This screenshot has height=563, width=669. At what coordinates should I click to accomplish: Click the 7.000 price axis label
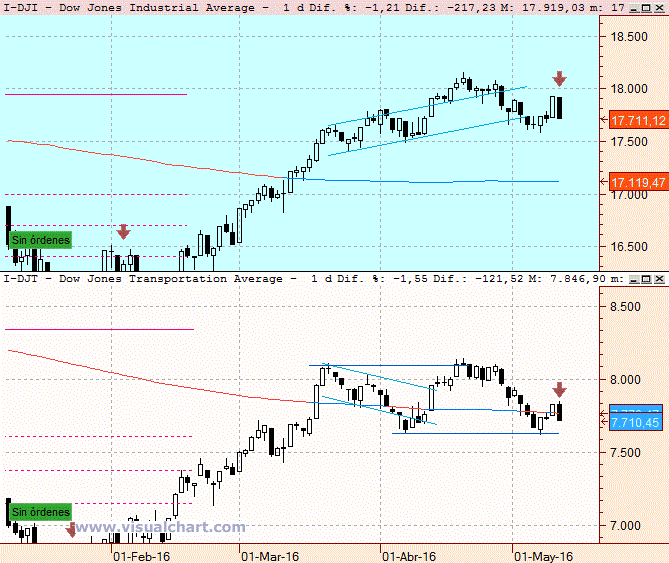point(625,525)
